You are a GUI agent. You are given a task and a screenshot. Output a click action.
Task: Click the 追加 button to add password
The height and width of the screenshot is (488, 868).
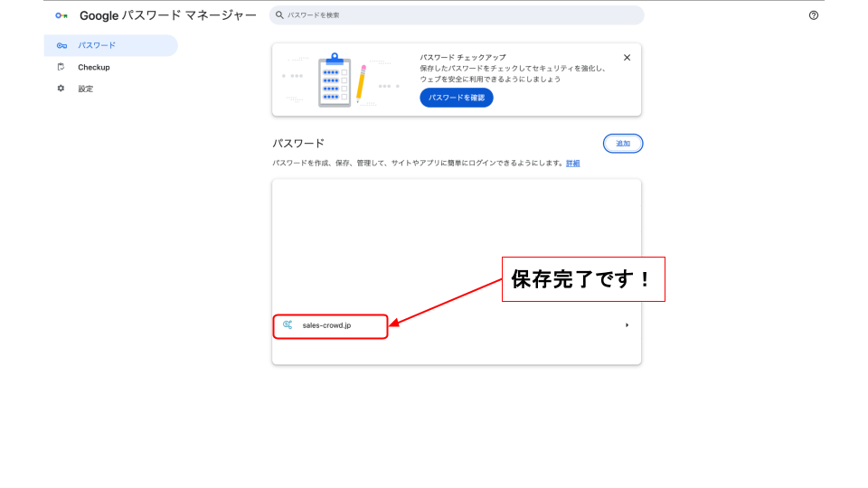pyautogui.click(x=623, y=144)
